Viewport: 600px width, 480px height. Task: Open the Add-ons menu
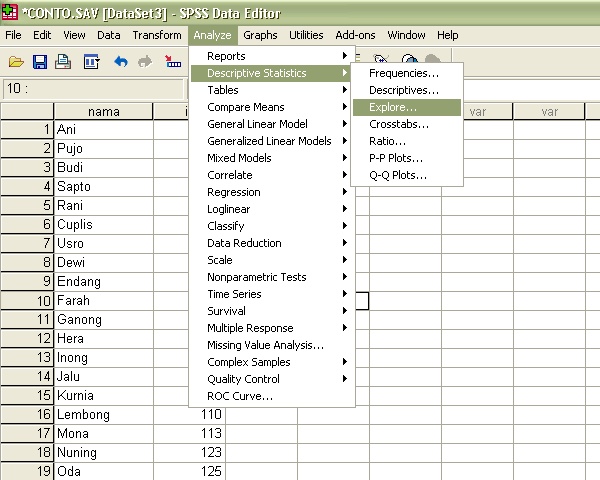pyautogui.click(x=355, y=35)
